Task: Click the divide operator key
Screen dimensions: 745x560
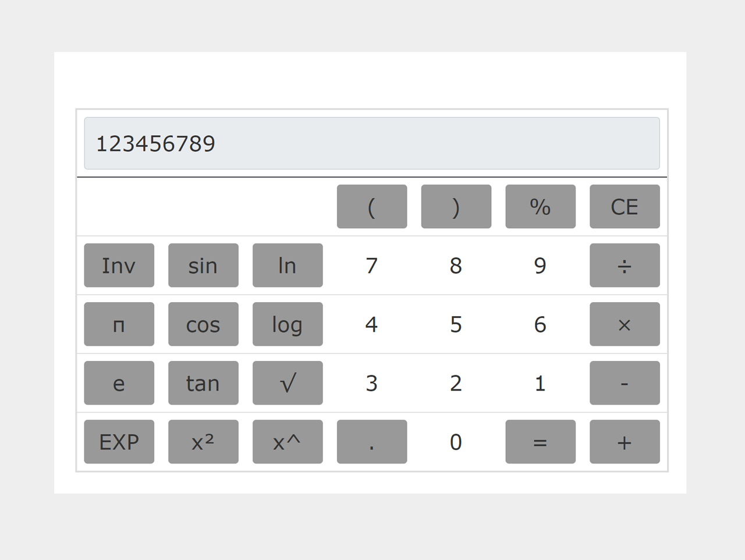Action: tap(624, 265)
